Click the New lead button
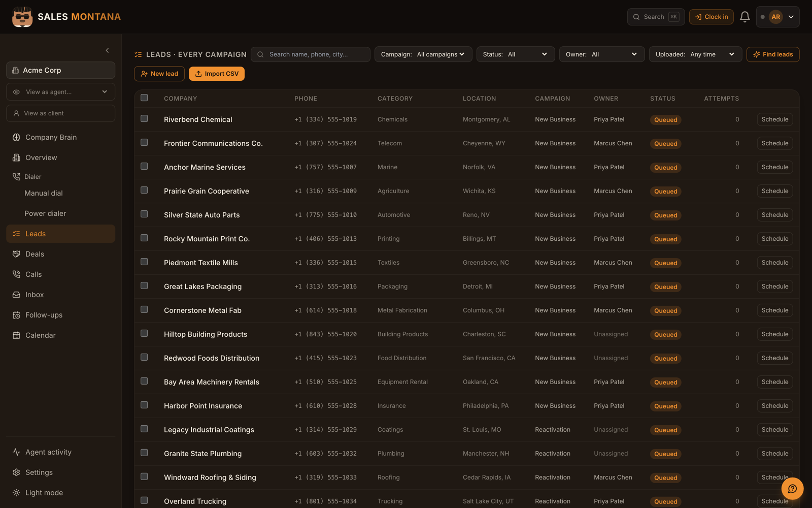The height and width of the screenshot is (508, 812). (x=159, y=74)
